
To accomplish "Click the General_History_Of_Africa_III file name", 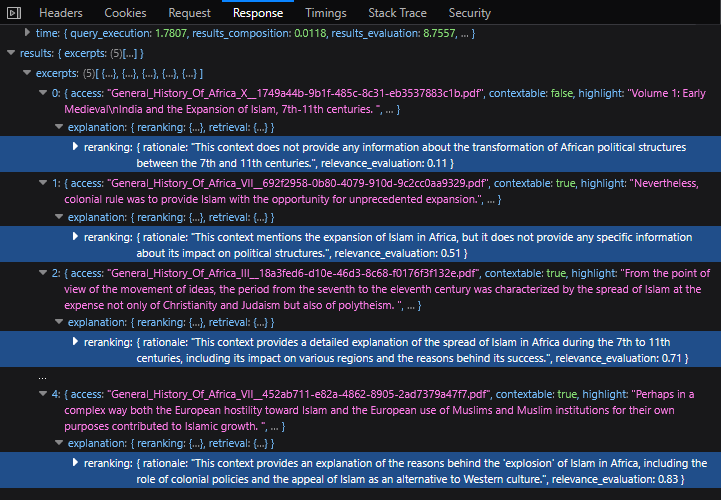I will [293, 273].
